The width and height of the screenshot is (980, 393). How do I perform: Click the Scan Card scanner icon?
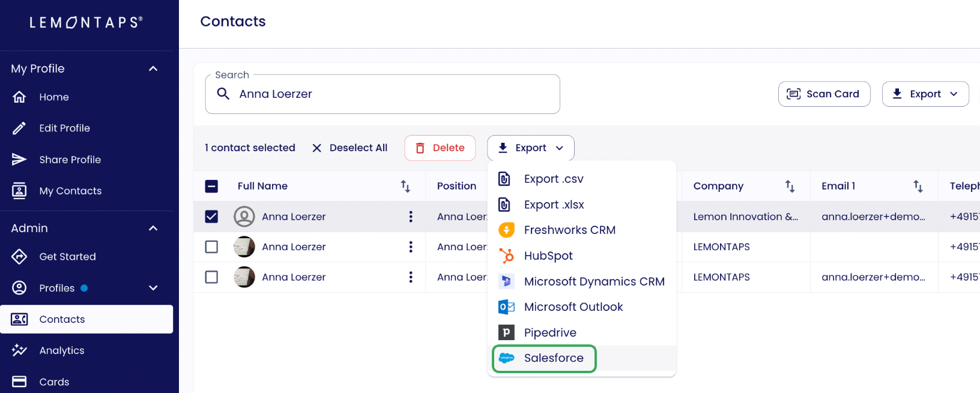tap(794, 94)
